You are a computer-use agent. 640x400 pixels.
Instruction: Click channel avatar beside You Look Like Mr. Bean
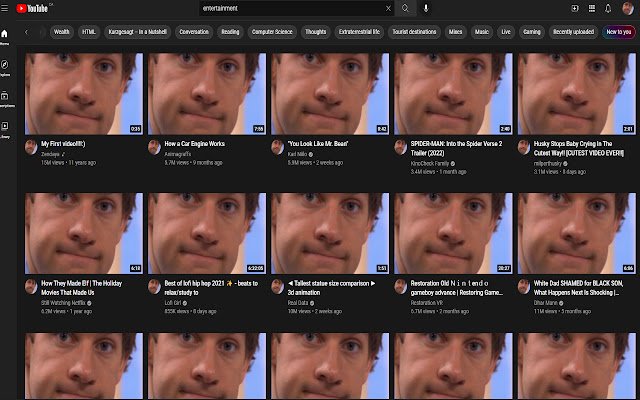(278, 147)
